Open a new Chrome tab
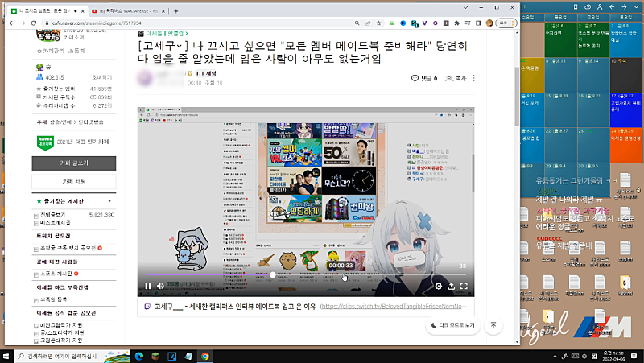The height and width of the screenshot is (363, 644). point(176,10)
